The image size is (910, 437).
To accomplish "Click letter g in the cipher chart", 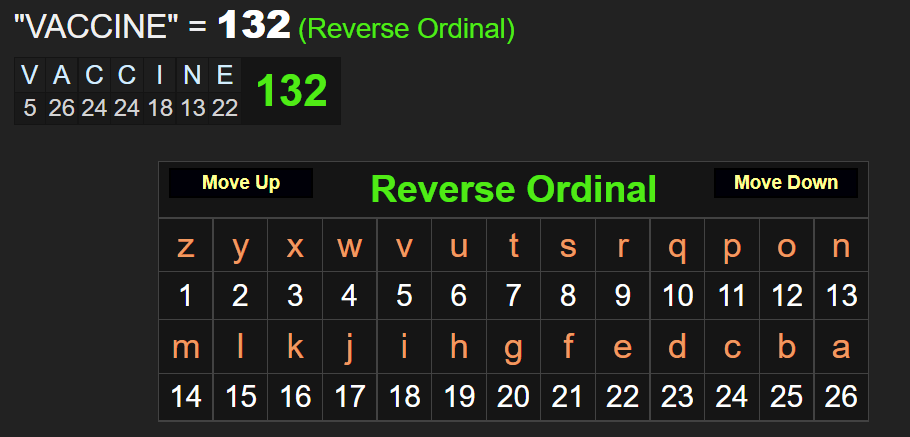I will point(513,347).
